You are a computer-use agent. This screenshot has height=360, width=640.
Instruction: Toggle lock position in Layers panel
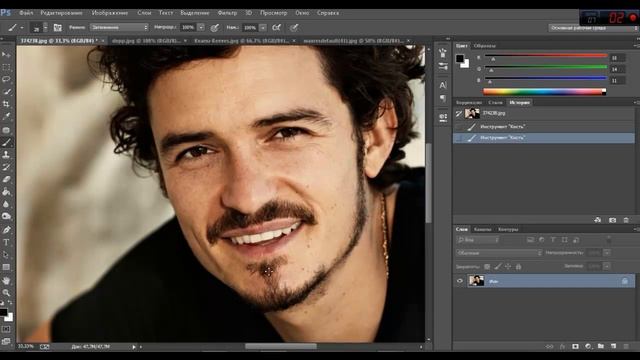(x=508, y=267)
